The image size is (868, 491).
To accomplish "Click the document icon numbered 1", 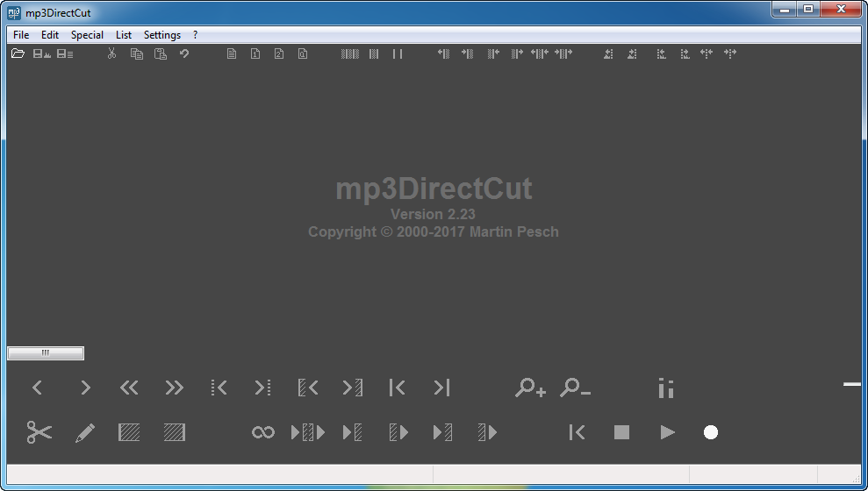I will [255, 53].
